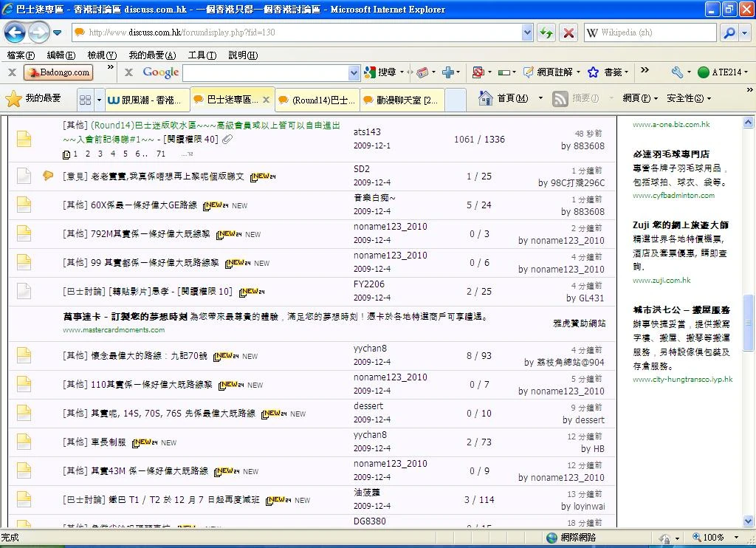
Task: Click the Google 搜尋 button
Action: tap(380, 72)
